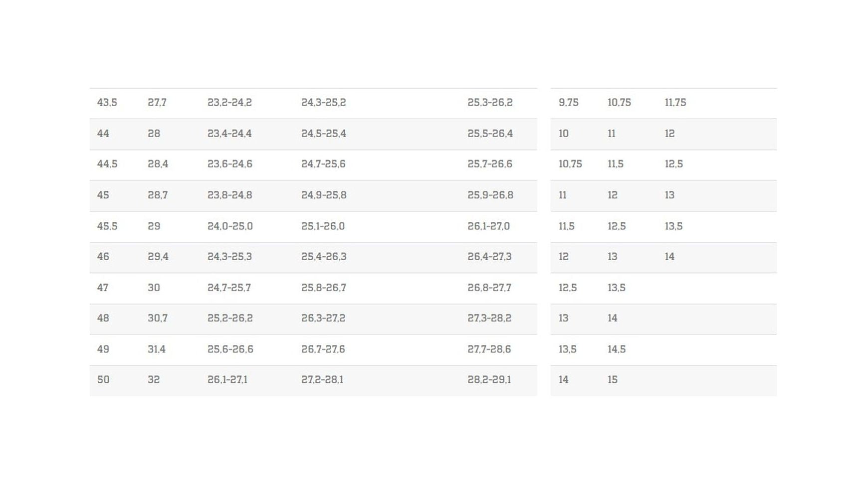Select the 29,4 length value

point(158,257)
